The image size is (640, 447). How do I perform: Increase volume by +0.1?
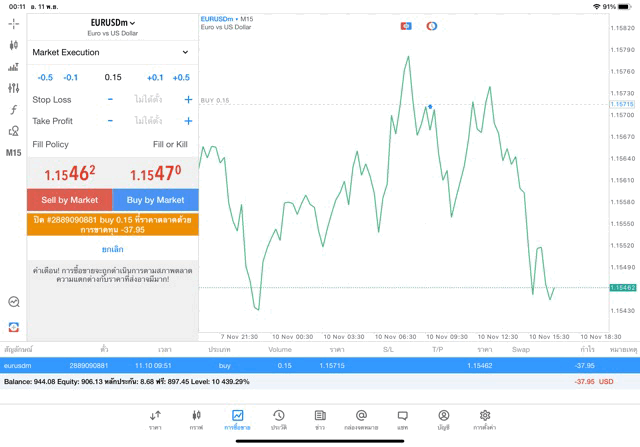pyautogui.click(x=155, y=77)
